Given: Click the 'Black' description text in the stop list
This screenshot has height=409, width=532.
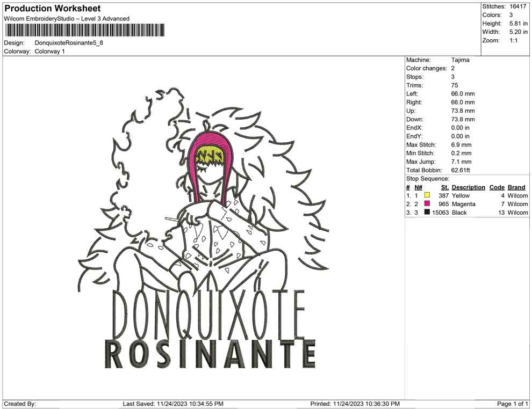Looking at the screenshot, I should pos(459,213).
